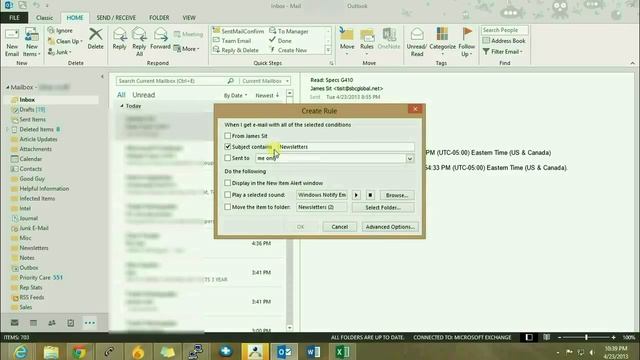Switch to Calendar view in navigation bar

33,323
